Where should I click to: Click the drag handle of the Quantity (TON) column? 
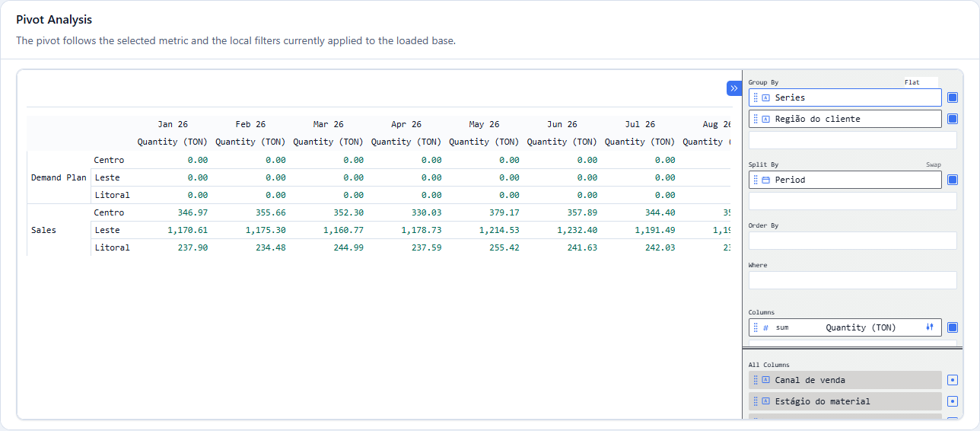coord(756,327)
